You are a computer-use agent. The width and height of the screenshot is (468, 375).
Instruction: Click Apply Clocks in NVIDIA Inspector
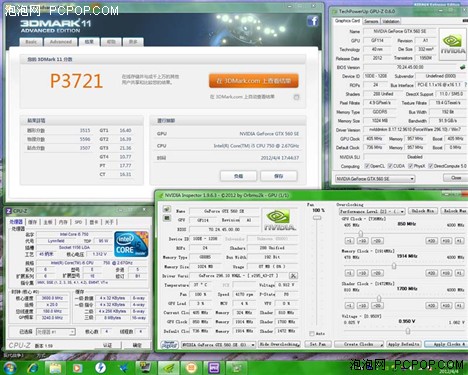click(446, 344)
